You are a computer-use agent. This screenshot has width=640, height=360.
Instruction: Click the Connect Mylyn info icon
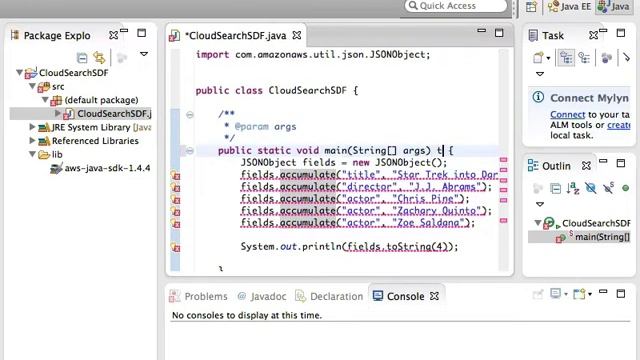click(x=538, y=97)
